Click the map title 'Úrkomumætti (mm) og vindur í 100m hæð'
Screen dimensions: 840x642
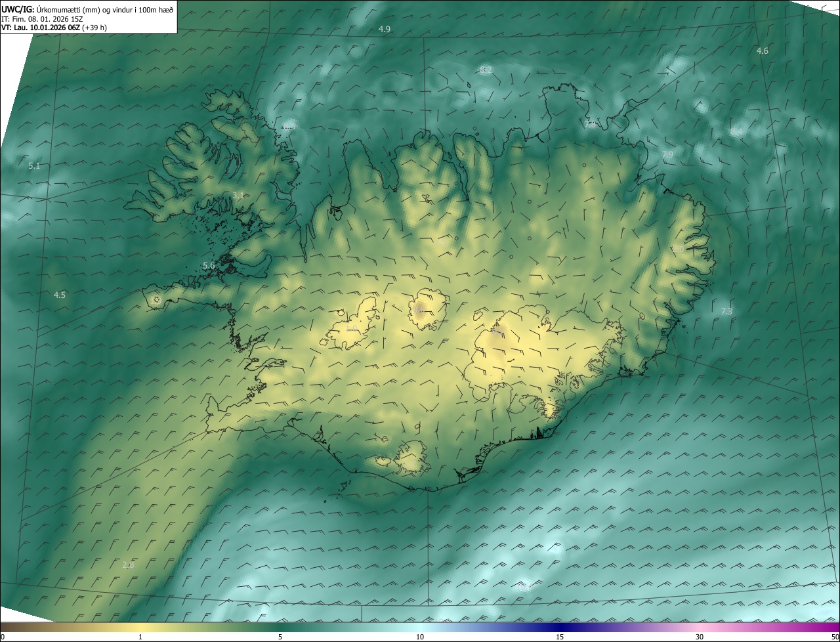point(104,9)
